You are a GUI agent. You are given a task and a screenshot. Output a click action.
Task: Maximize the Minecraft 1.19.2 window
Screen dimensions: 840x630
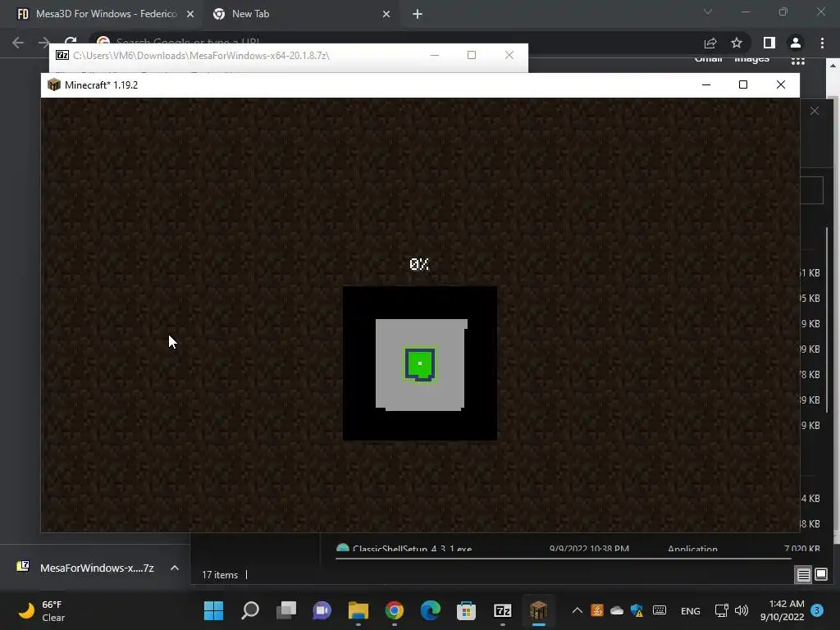click(743, 84)
